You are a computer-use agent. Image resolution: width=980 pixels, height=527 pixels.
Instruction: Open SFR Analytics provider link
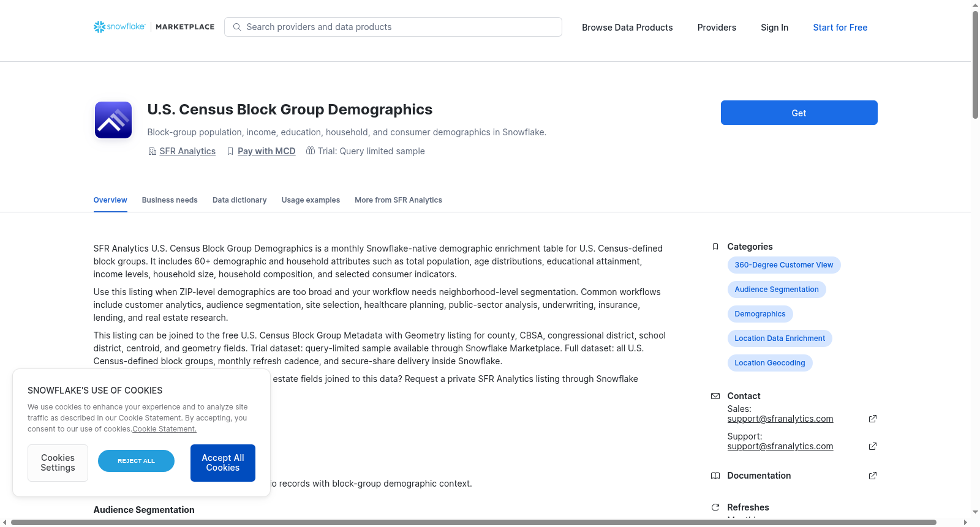187,151
